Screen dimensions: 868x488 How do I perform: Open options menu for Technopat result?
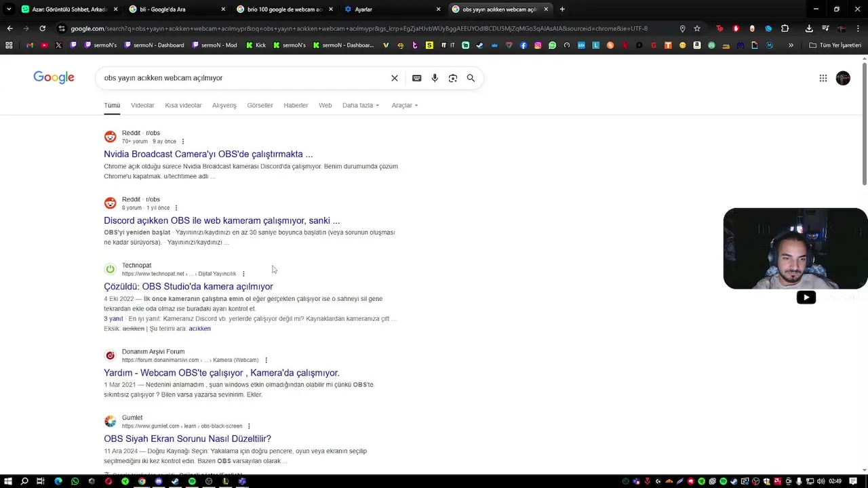tap(243, 274)
